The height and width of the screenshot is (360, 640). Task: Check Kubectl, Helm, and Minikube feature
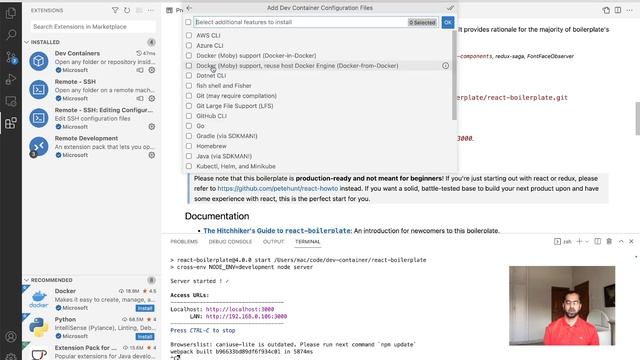pos(189,166)
